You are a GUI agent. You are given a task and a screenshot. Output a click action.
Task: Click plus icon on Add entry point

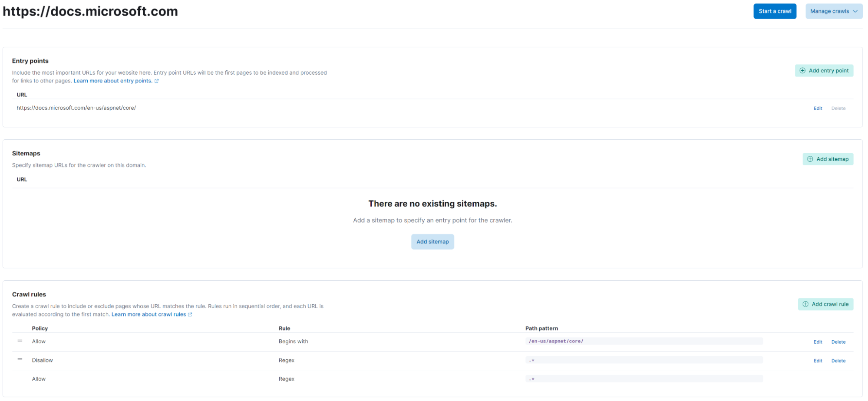click(x=802, y=71)
